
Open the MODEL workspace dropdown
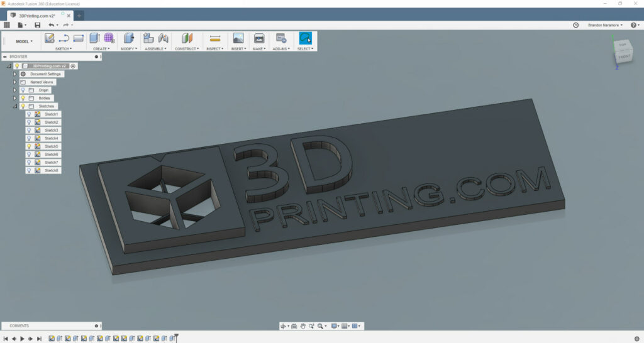[x=24, y=41]
